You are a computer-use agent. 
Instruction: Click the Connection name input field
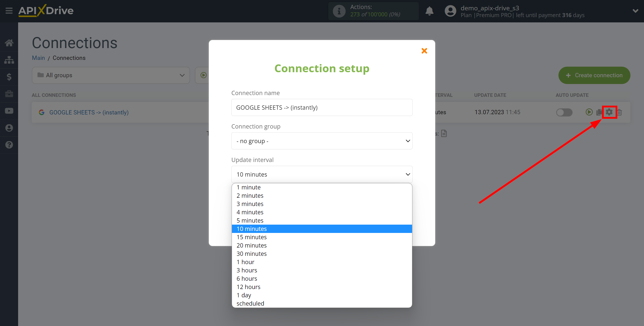click(322, 108)
